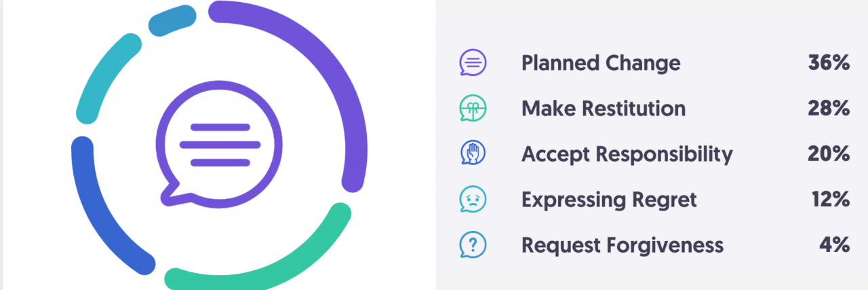Click the 28% value for Make Restitution
The height and width of the screenshot is (290, 868).
[829, 109]
